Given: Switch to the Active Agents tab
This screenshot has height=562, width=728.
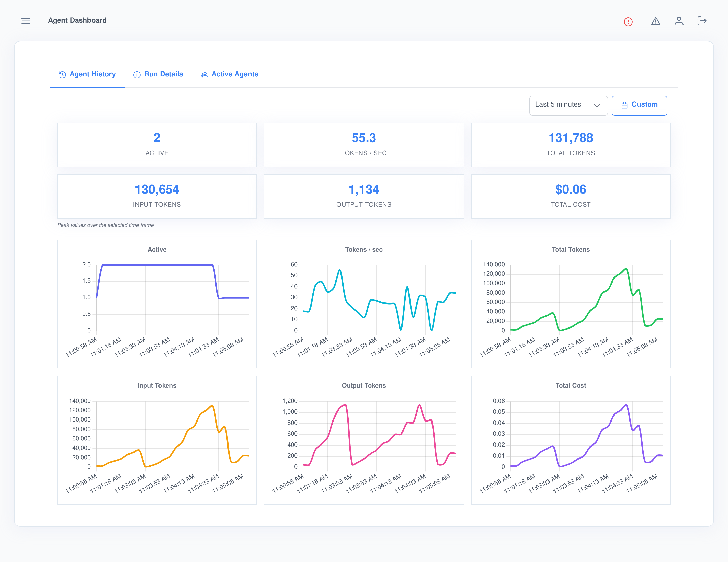Looking at the screenshot, I should click(x=229, y=74).
